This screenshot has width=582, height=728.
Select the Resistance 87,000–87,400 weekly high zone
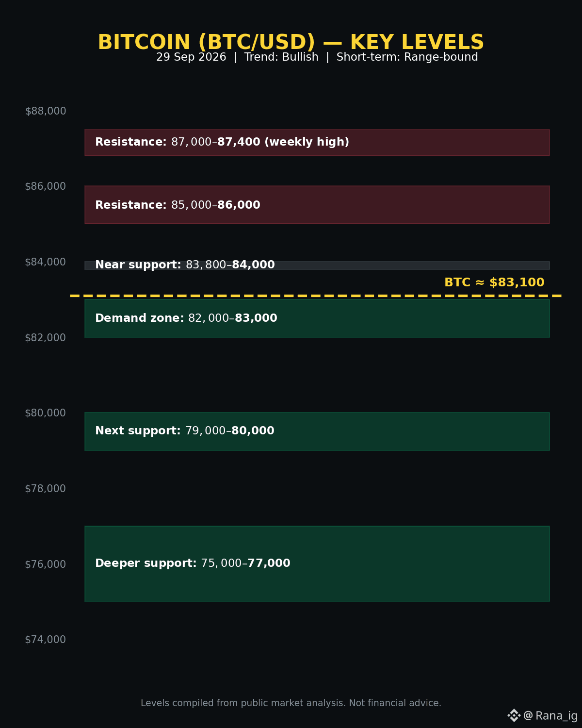coord(317,143)
